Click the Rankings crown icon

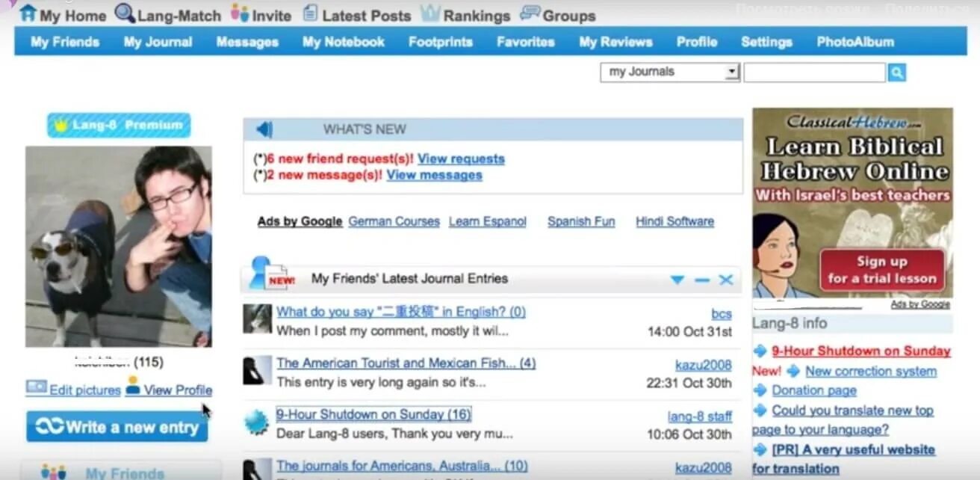pyautogui.click(x=429, y=13)
